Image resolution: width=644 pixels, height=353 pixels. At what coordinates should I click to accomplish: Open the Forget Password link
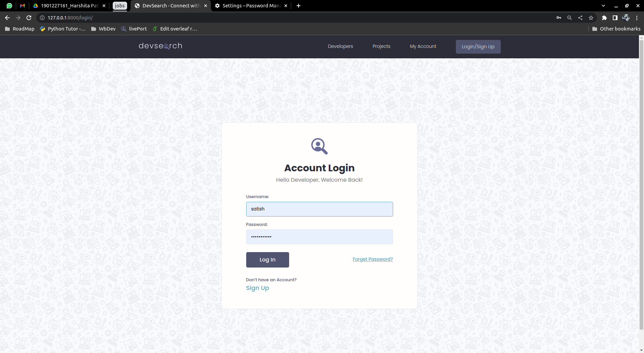point(372,259)
